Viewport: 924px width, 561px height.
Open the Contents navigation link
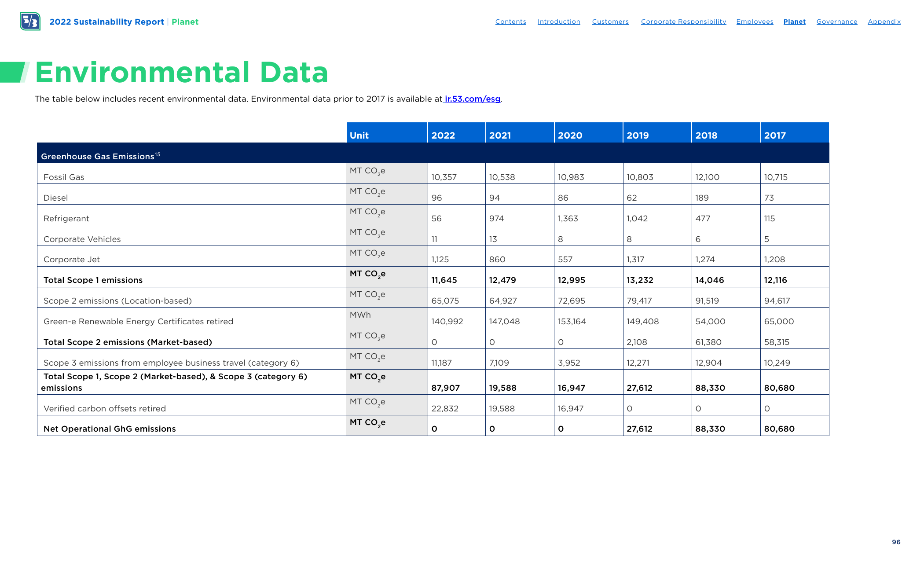point(510,22)
